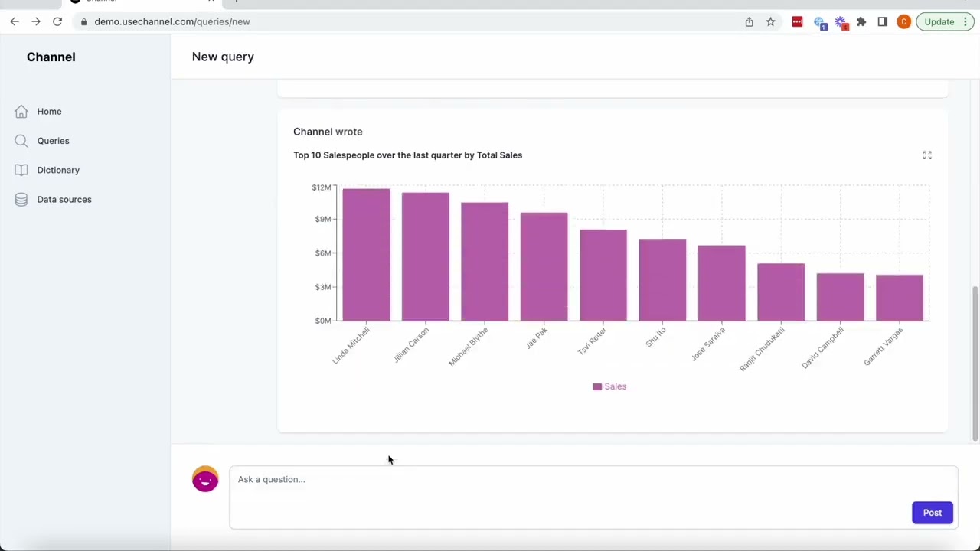The width and height of the screenshot is (980, 551).
Task: Click the Channel smiley avatar beside the question box
Action: [x=204, y=479]
